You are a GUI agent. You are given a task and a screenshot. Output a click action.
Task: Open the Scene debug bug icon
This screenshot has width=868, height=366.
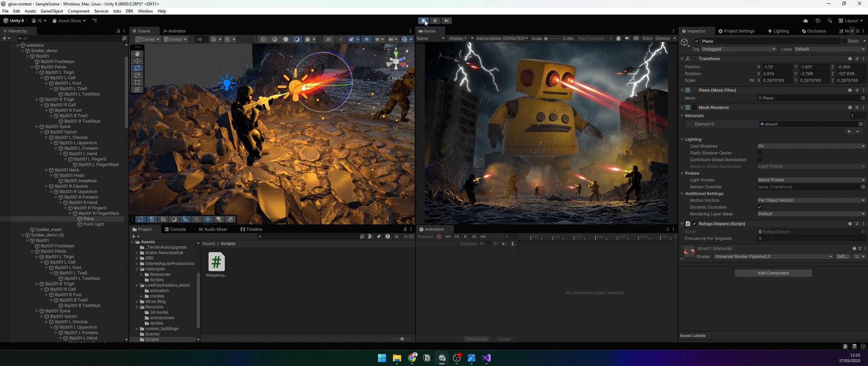pos(307,39)
